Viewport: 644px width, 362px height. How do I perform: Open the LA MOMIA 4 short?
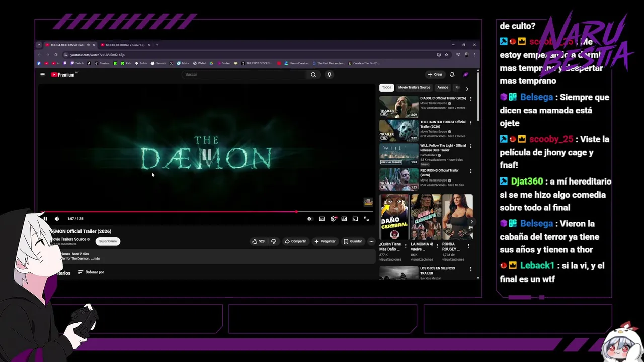[426, 217]
